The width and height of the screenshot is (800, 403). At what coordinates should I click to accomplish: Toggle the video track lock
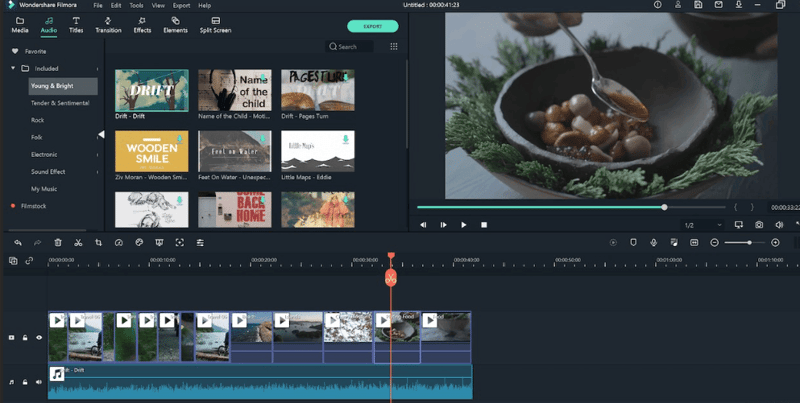[26, 338]
